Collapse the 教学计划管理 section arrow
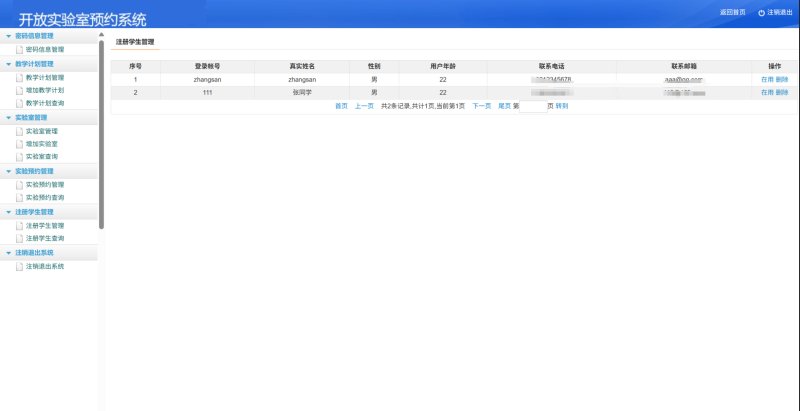This screenshot has width=800, height=411. click(8, 64)
